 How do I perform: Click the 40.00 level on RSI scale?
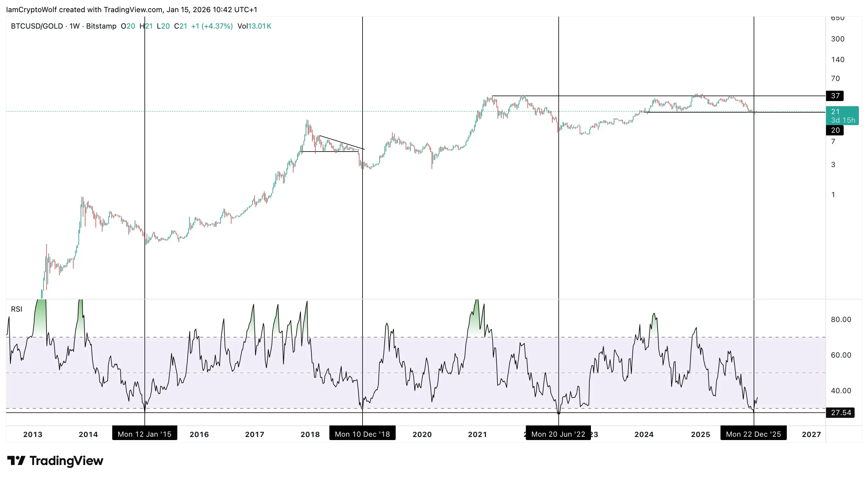[x=841, y=391]
